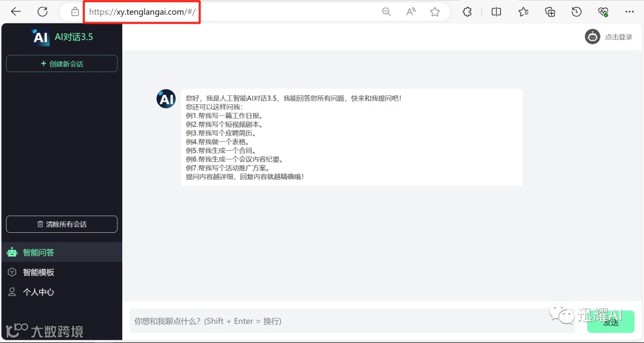Open the browser History clock icon
The width and height of the screenshot is (644, 343).
coord(577,12)
